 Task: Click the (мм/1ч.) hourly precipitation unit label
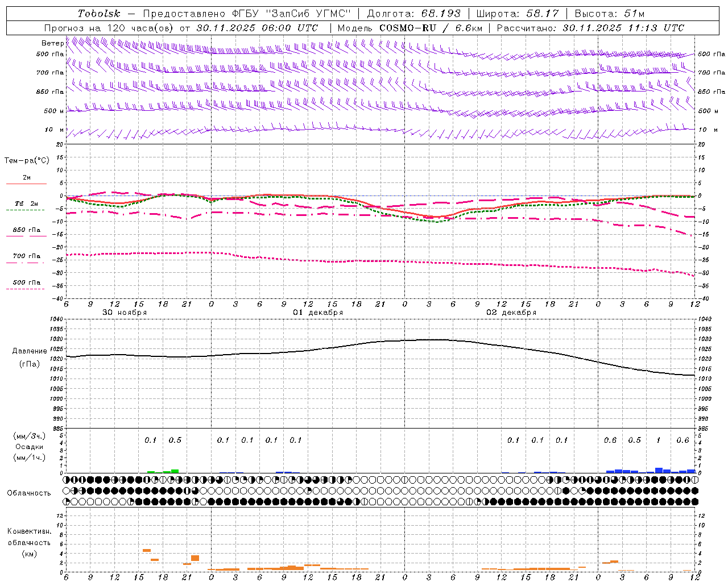pos(30,458)
